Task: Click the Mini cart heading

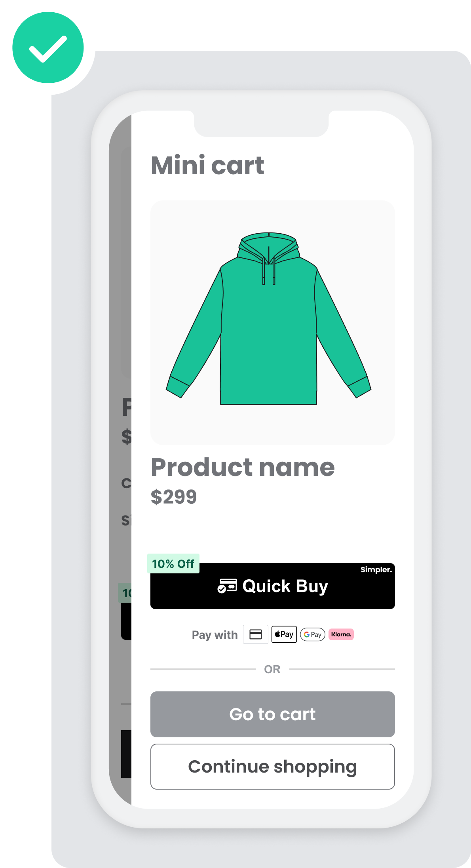Action: point(207,165)
